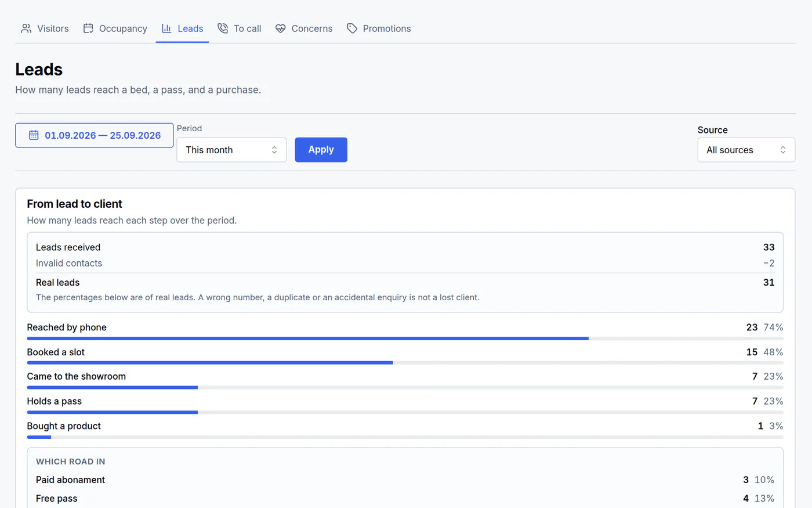Click the Holds a pass label

click(x=54, y=401)
